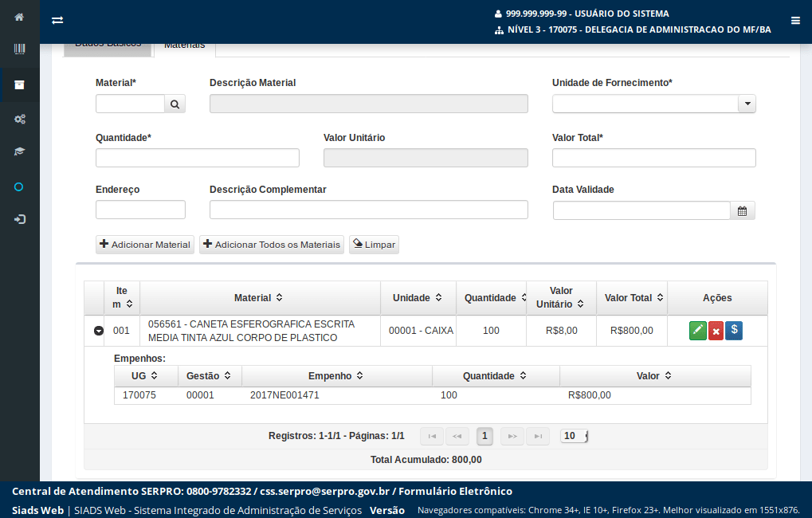Select page 1 in paginator

(484, 436)
